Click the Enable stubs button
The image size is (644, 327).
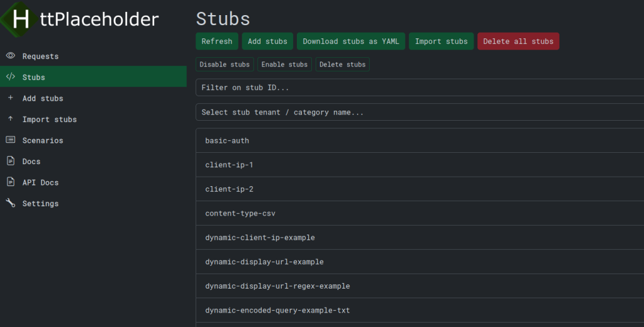pyautogui.click(x=285, y=64)
